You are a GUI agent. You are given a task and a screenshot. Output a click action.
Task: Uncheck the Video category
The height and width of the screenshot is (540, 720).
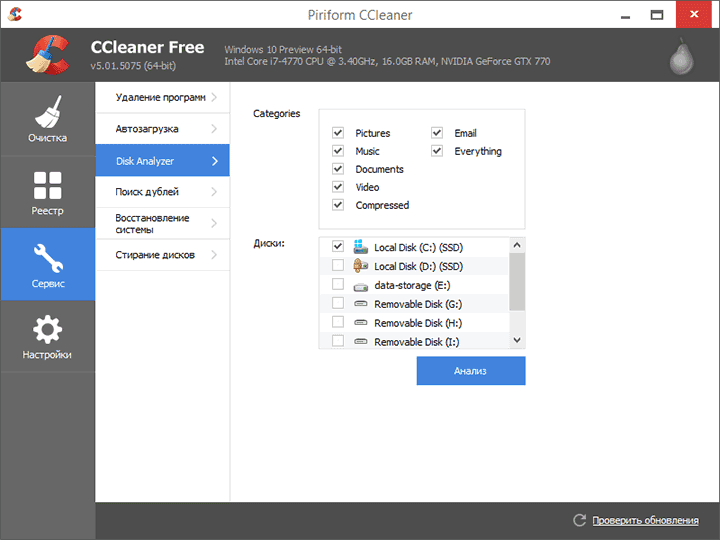(x=338, y=186)
